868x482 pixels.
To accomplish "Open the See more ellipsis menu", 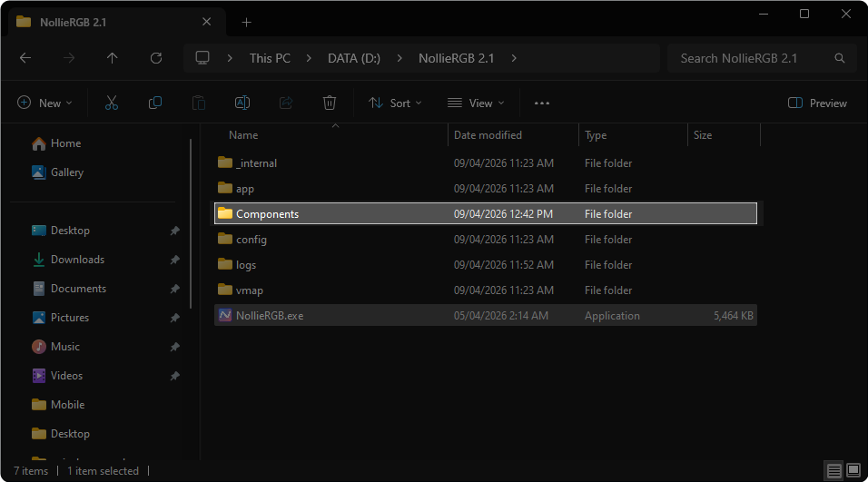I will coord(542,103).
